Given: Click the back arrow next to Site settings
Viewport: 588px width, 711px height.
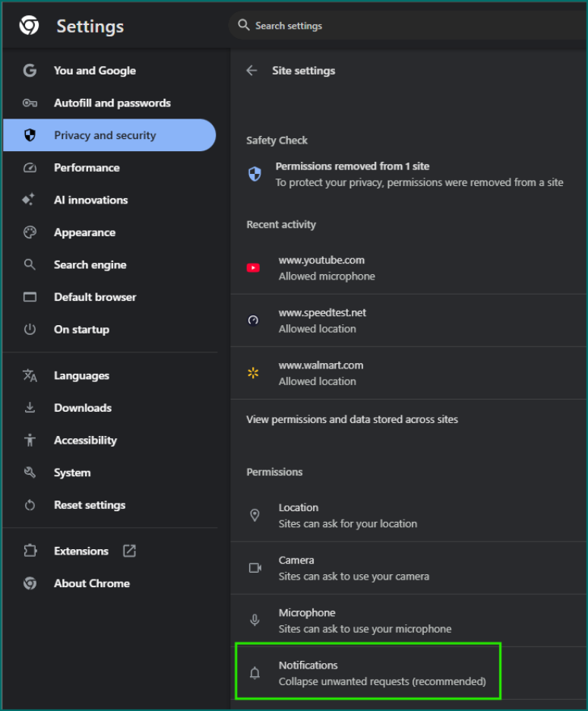Looking at the screenshot, I should (252, 71).
